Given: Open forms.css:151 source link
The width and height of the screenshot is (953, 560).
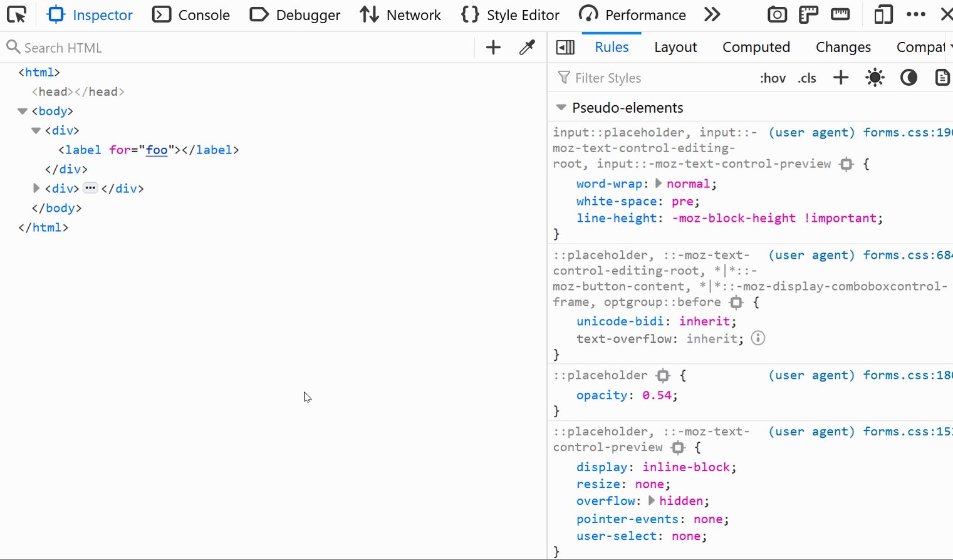Looking at the screenshot, I should [907, 432].
